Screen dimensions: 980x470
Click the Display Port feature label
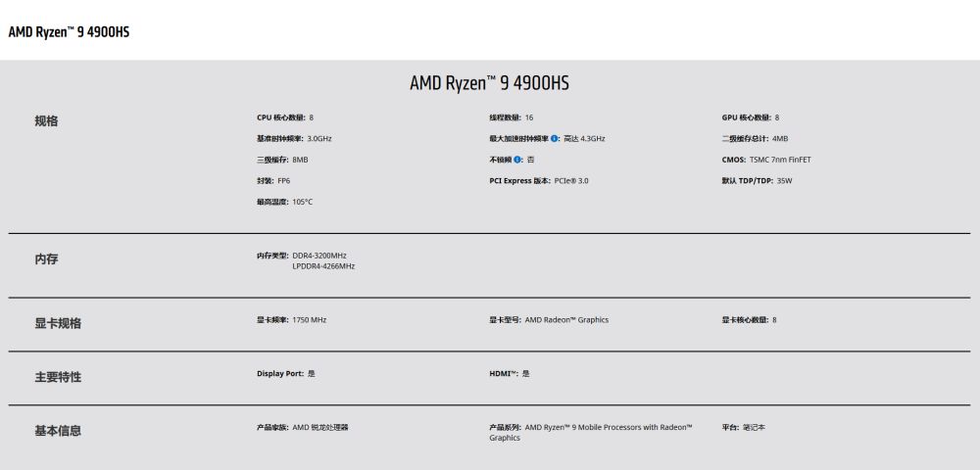(280, 373)
